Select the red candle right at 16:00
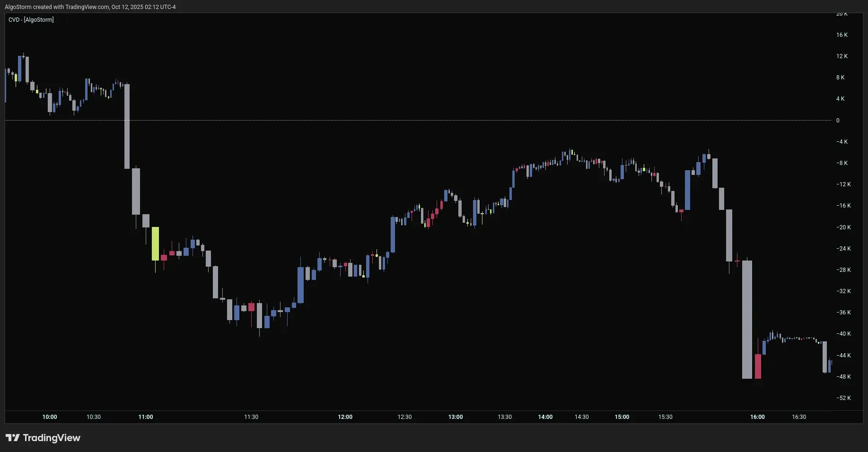Image resolution: width=868 pixels, height=452 pixels. (758, 366)
